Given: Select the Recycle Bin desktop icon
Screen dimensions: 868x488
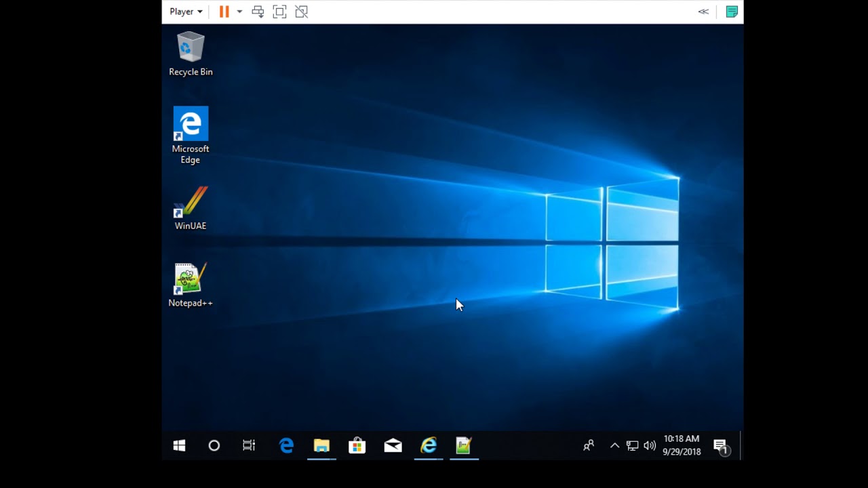Looking at the screenshot, I should [191, 54].
